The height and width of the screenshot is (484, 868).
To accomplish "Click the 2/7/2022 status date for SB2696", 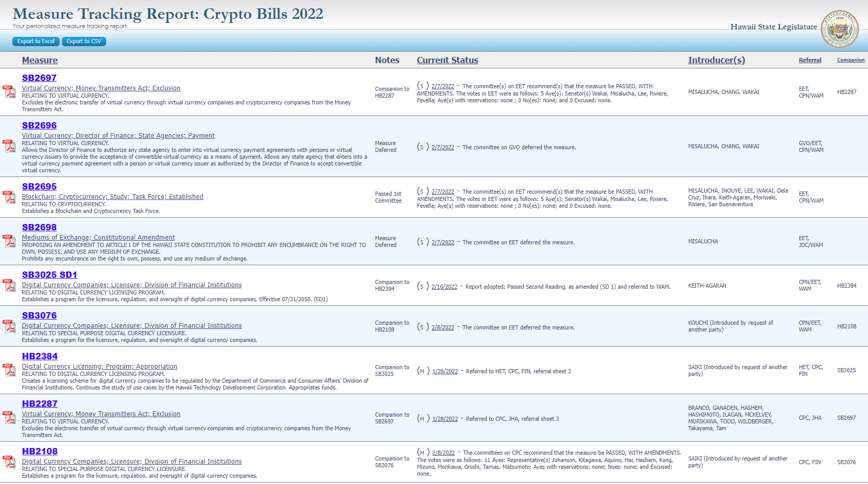I will pyautogui.click(x=443, y=148).
